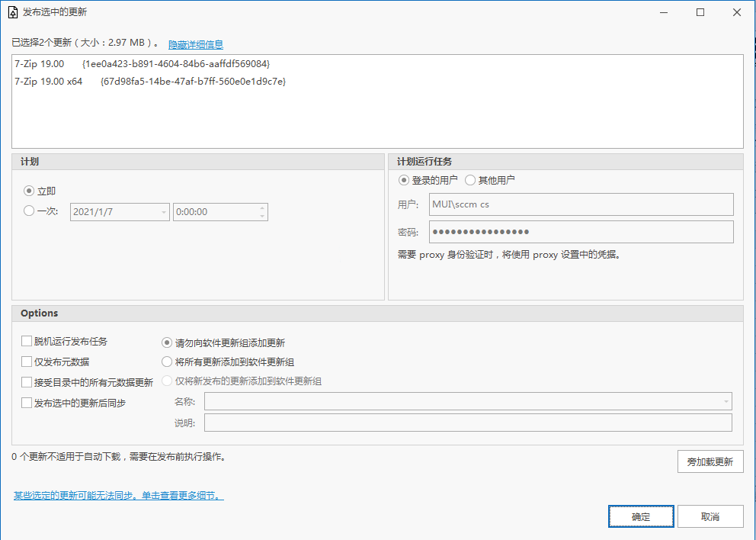The width and height of the screenshot is (756, 540).
Task: Click the 密码 password field
Action: pos(581,232)
